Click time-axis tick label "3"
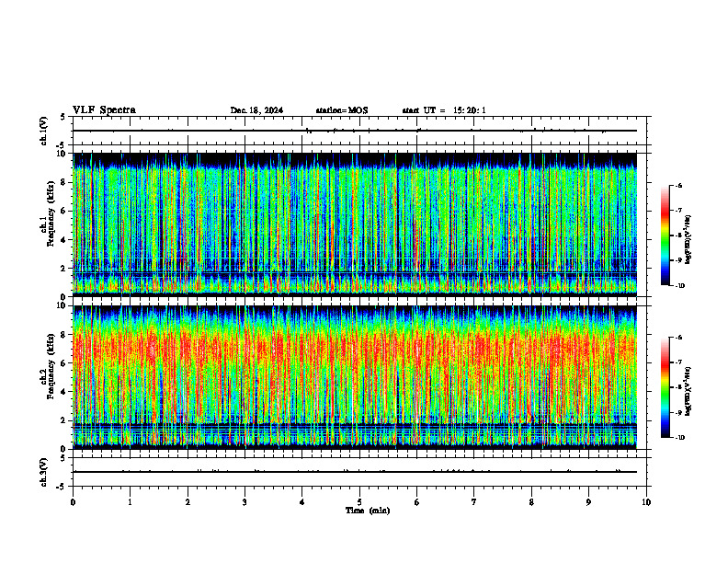The height and width of the screenshot is (563, 728). 245,502
